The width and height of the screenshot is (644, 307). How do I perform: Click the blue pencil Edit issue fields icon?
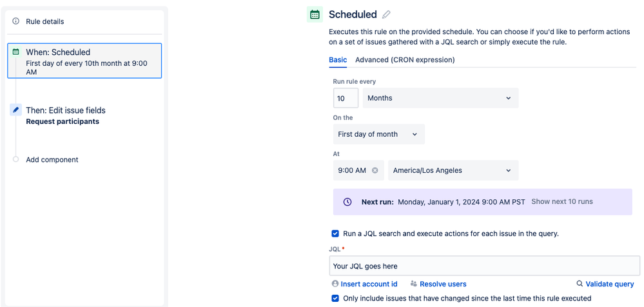point(15,110)
